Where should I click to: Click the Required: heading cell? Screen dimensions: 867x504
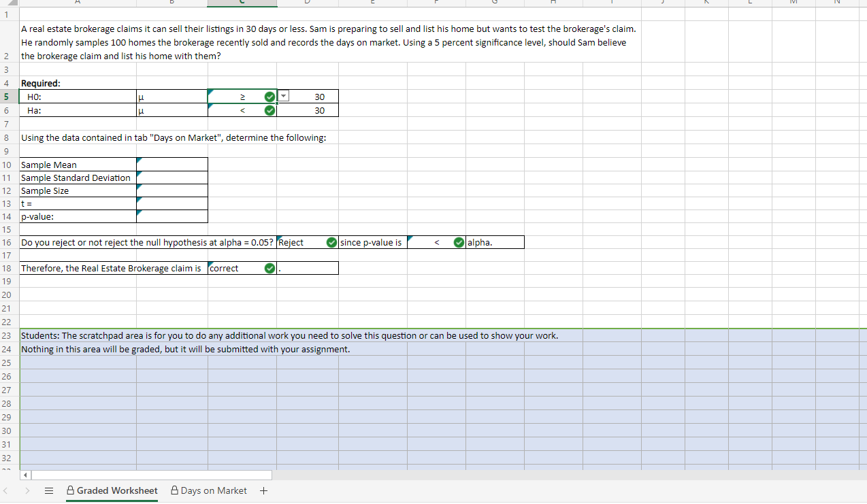tap(41, 83)
